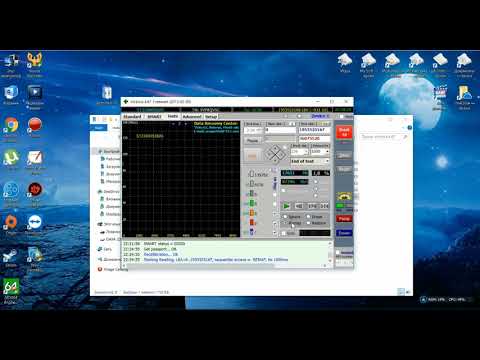Launch the green AIDA64 desktop shortcut

click(11, 287)
